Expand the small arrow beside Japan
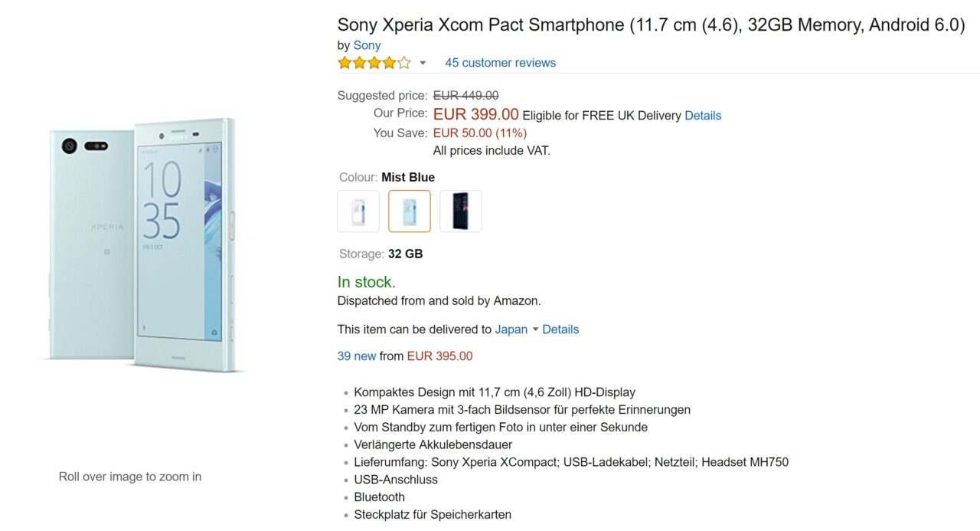Viewport: 980px width, 531px height. (x=535, y=329)
